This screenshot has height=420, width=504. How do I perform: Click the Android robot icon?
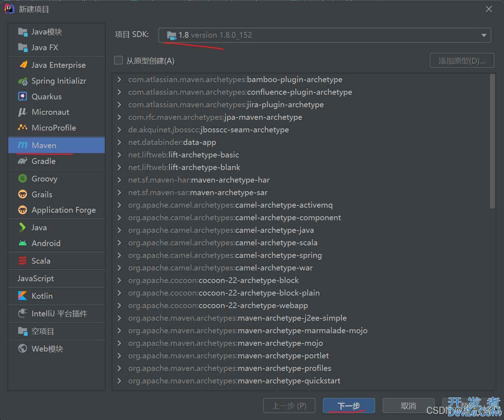click(x=23, y=243)
